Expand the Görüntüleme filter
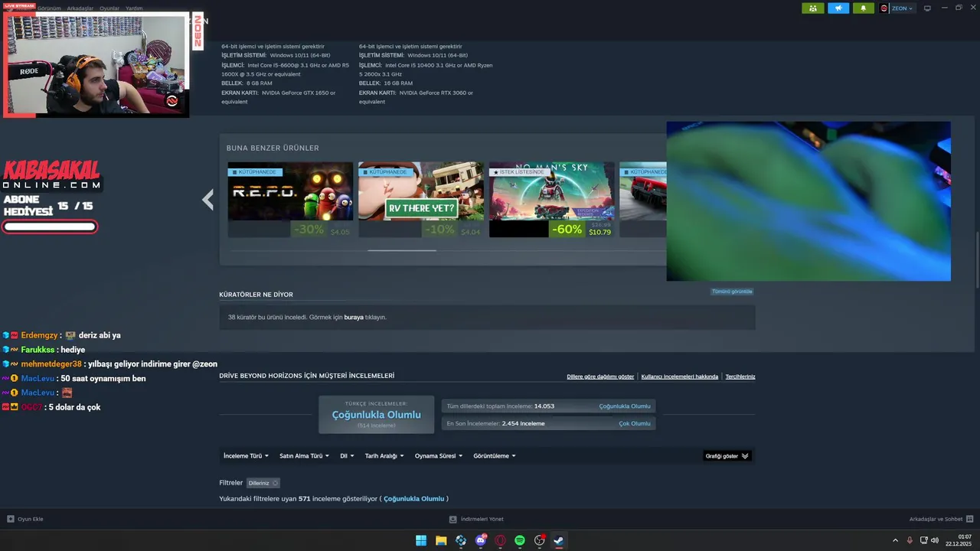 (x=495, y=456)
